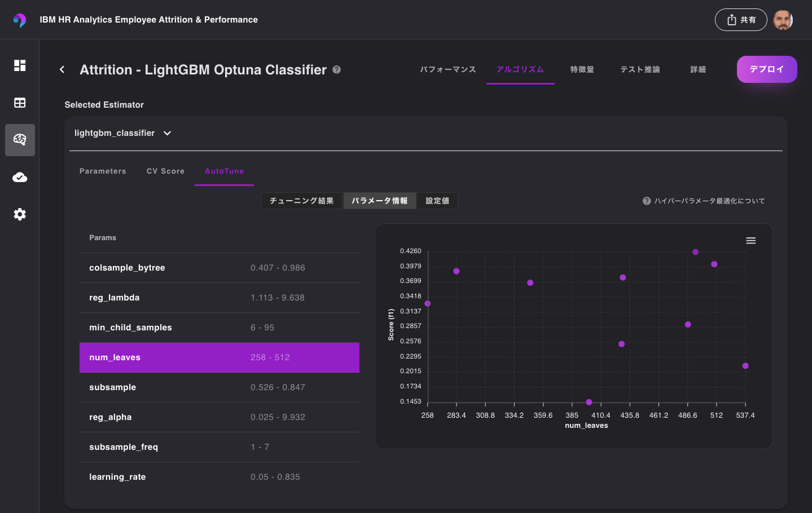Open the chart hamburger menu icon
This screenshot has width=812, height=513.
(x=751, y=241)
